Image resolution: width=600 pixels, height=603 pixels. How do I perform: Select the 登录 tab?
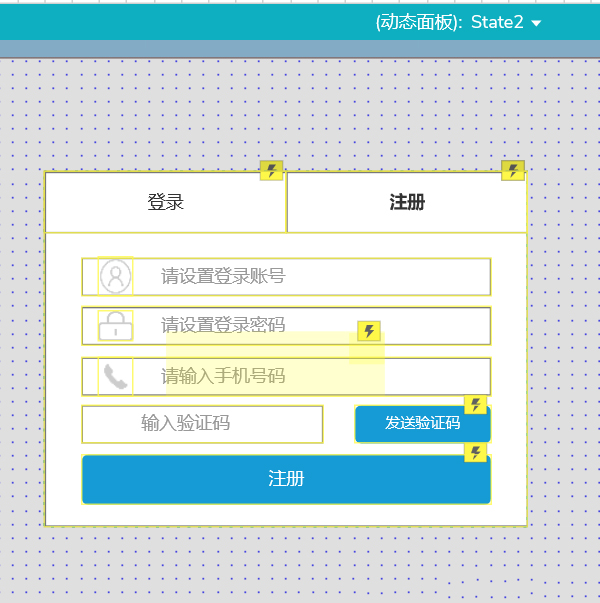[165, 202]
